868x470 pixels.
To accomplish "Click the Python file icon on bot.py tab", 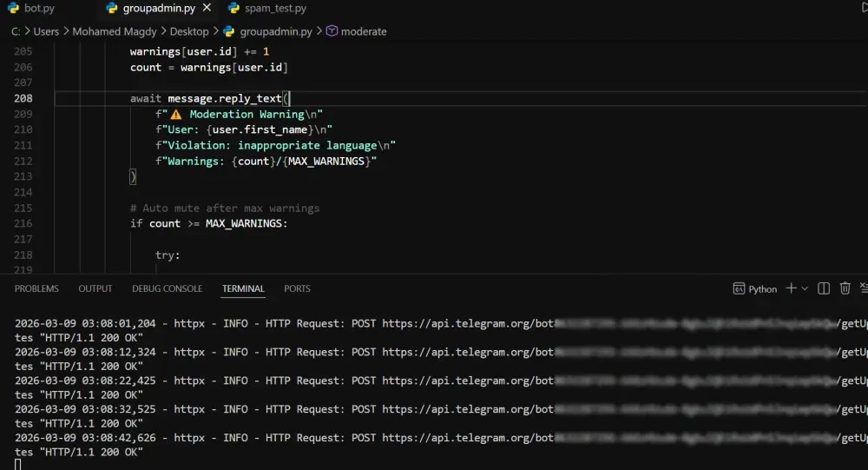I will [x=14, y=9].
